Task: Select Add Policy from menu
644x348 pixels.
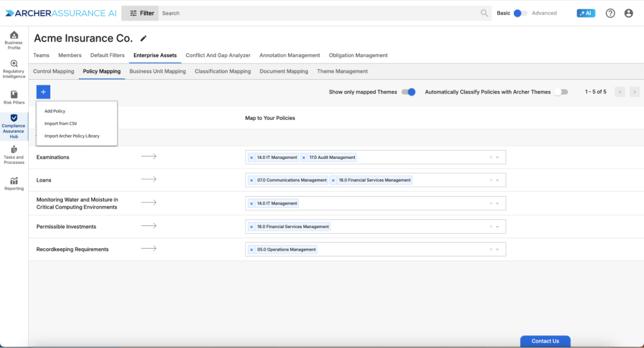Action: (55, 111)
